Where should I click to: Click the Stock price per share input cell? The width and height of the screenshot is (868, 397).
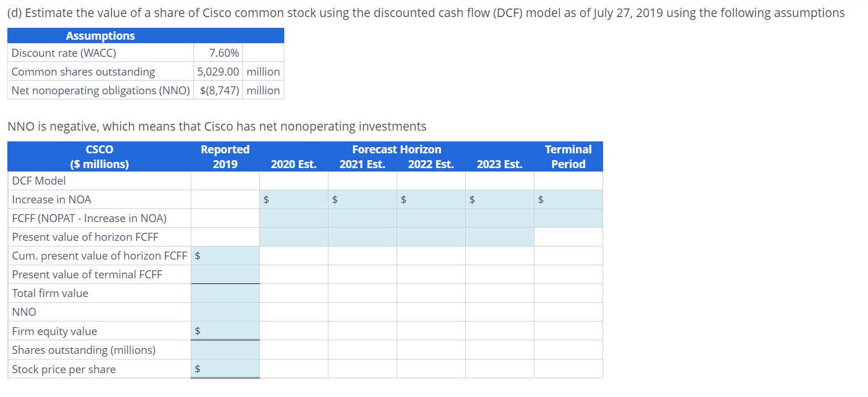224,369
